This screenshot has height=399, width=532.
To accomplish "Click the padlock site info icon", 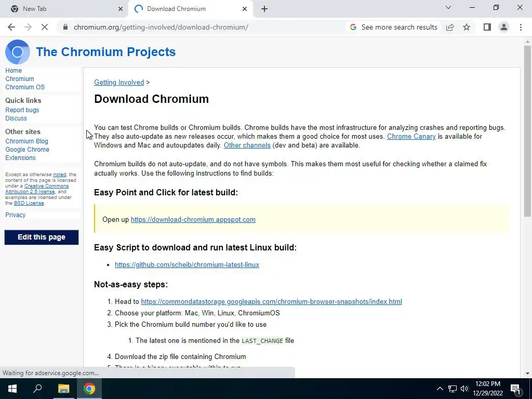I will pos(65,27).
